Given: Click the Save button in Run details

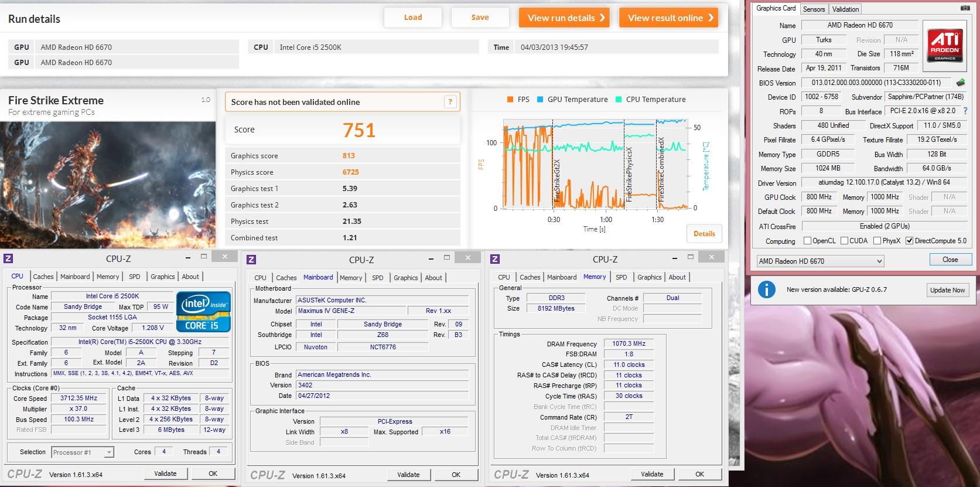Looking at the screenshot, I should pos(480,18).
